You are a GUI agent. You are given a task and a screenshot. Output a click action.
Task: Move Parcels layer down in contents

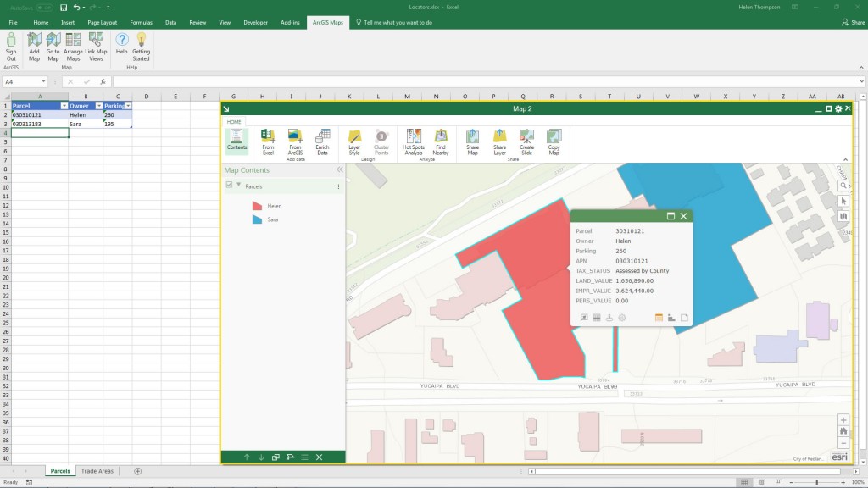coord(261,457)
